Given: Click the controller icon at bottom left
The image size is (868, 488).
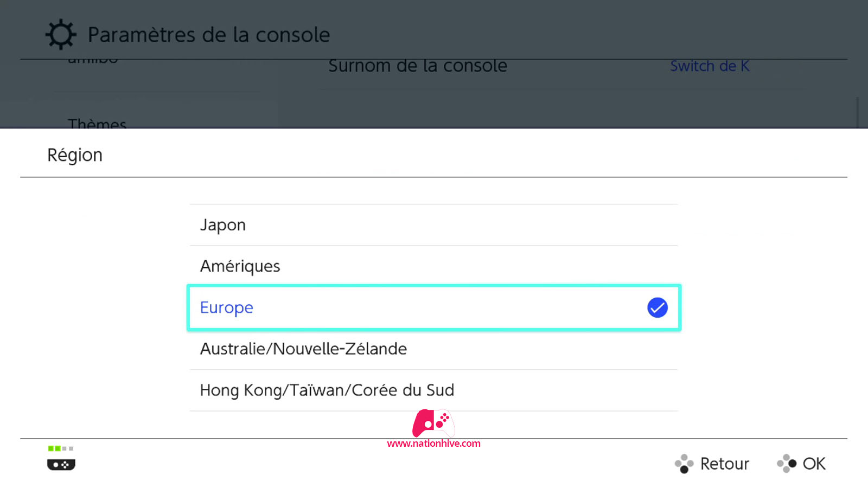Looking at the screenshot, I should (61, 465).
